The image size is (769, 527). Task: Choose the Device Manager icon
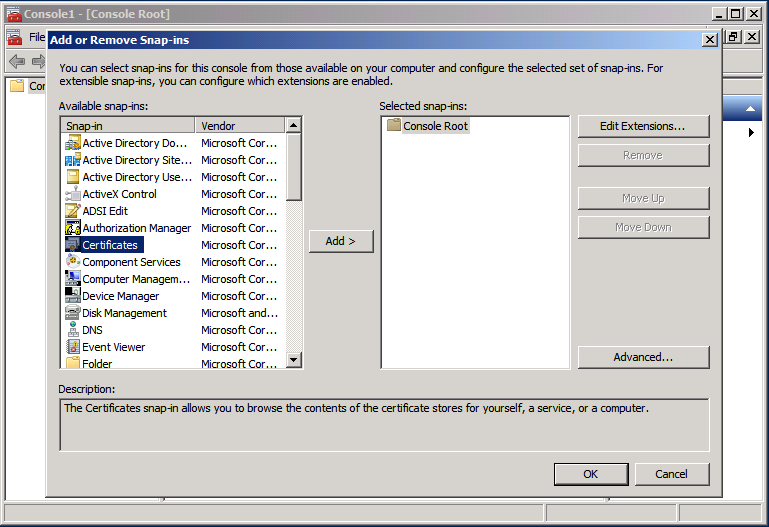[x=73, y=296]
